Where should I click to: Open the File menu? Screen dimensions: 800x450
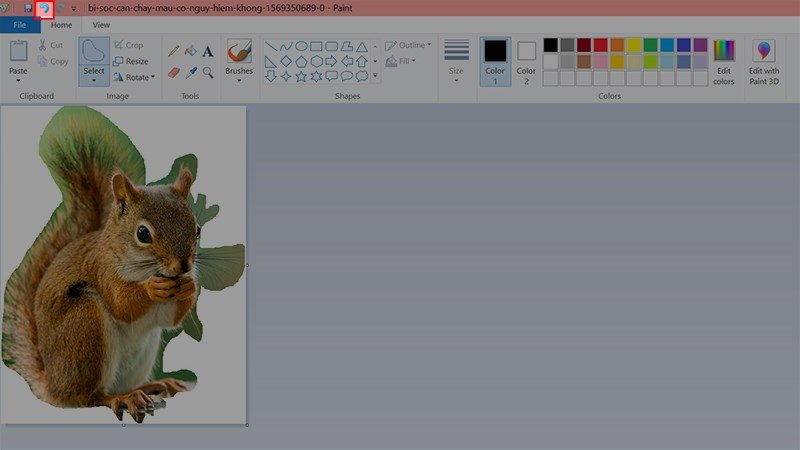pos(20,25)
